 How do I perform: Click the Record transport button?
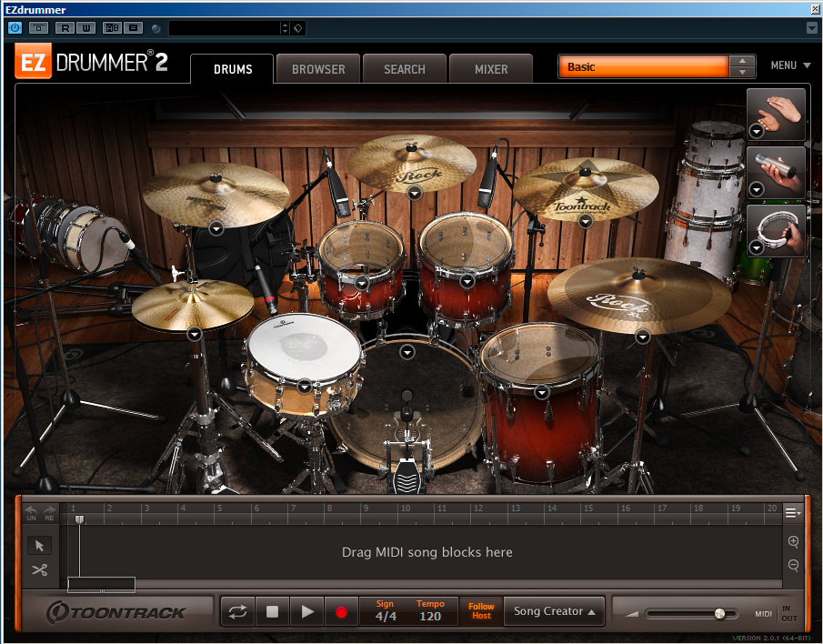(x=341, y=611)
